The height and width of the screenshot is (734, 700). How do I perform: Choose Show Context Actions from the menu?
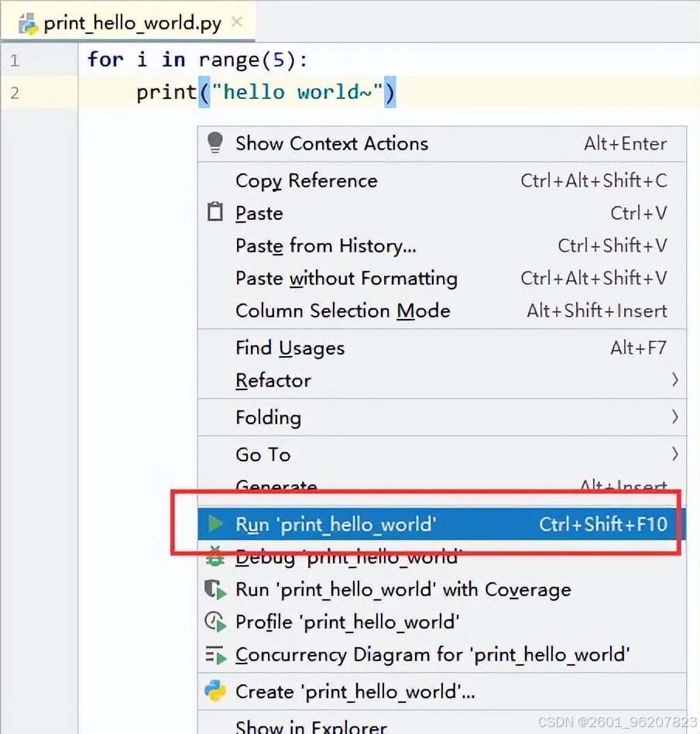click(x=442, y=143)
